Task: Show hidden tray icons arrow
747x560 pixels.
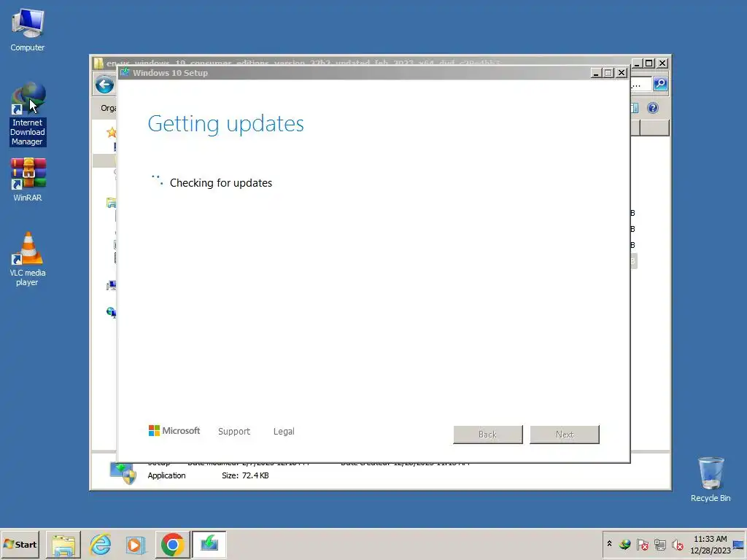Action: coord(609,544)
